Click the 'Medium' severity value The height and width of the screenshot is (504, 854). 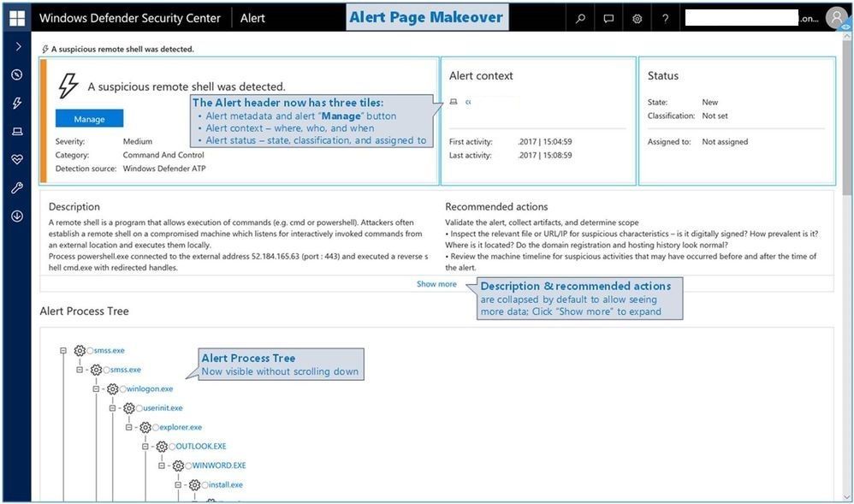tap(138, 141)
